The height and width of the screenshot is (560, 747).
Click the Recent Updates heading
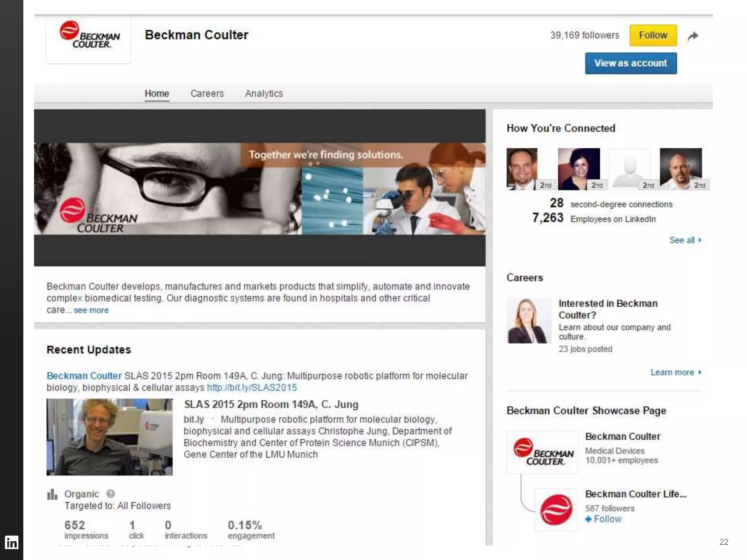coord(89,350)
